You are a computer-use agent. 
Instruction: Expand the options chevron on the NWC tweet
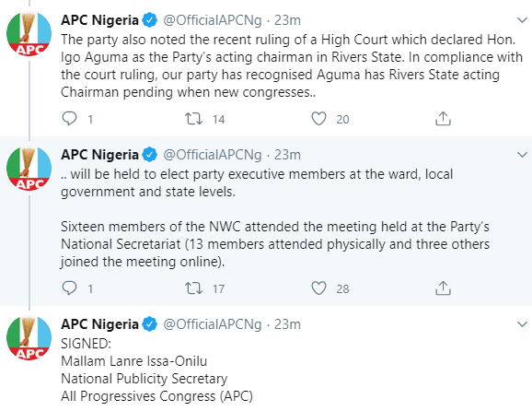522,155
